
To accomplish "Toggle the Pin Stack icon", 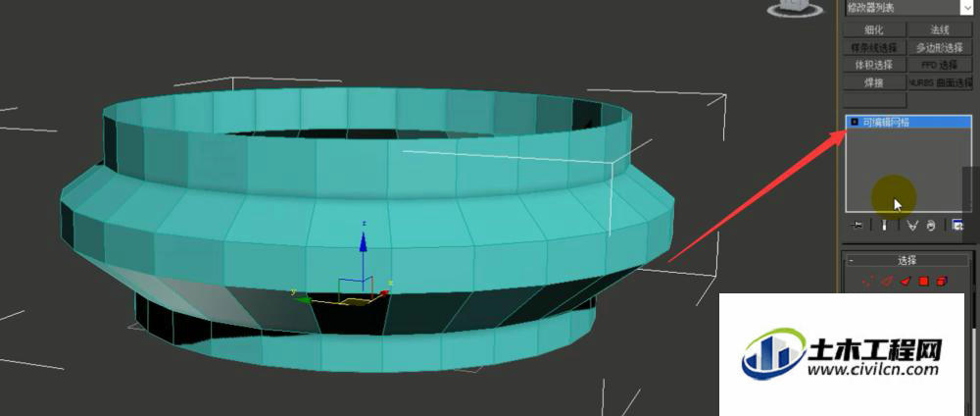I will click(x=857, y=226).
